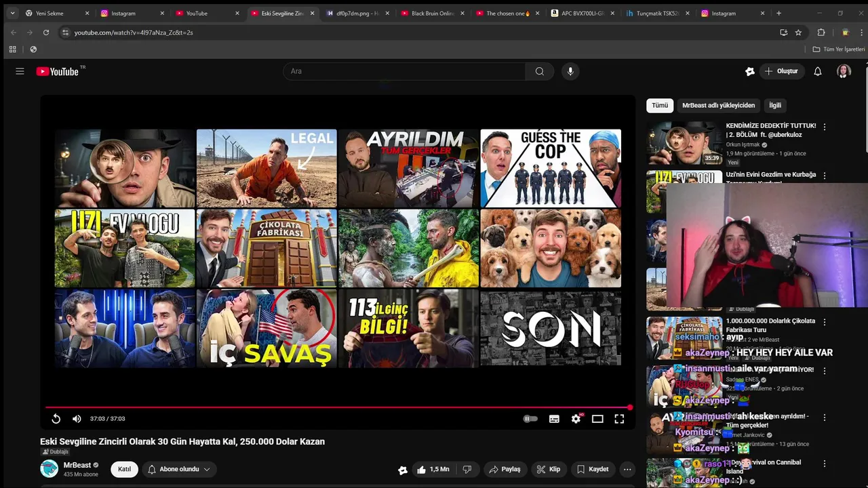The image size is (868, 488).
Task: Open browser extensions puzzle icon
Action: 821,32
